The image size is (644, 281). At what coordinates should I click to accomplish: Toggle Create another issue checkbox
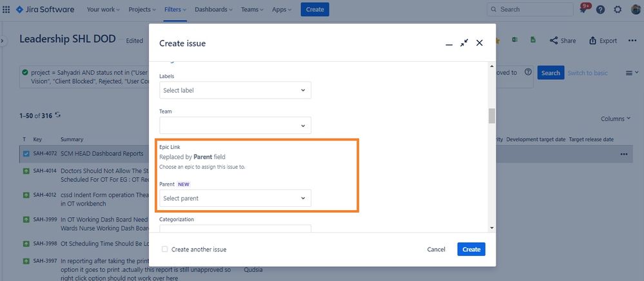pos(164,249)
